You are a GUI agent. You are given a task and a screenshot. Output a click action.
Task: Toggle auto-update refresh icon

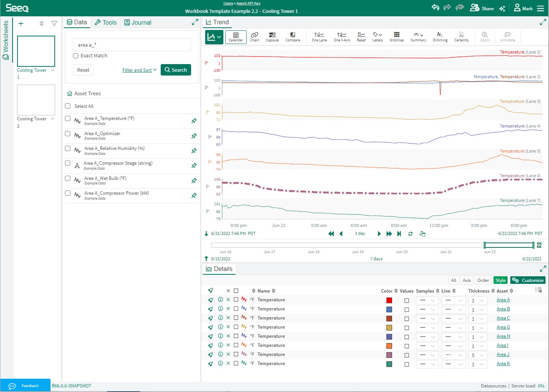click(410, 234)
